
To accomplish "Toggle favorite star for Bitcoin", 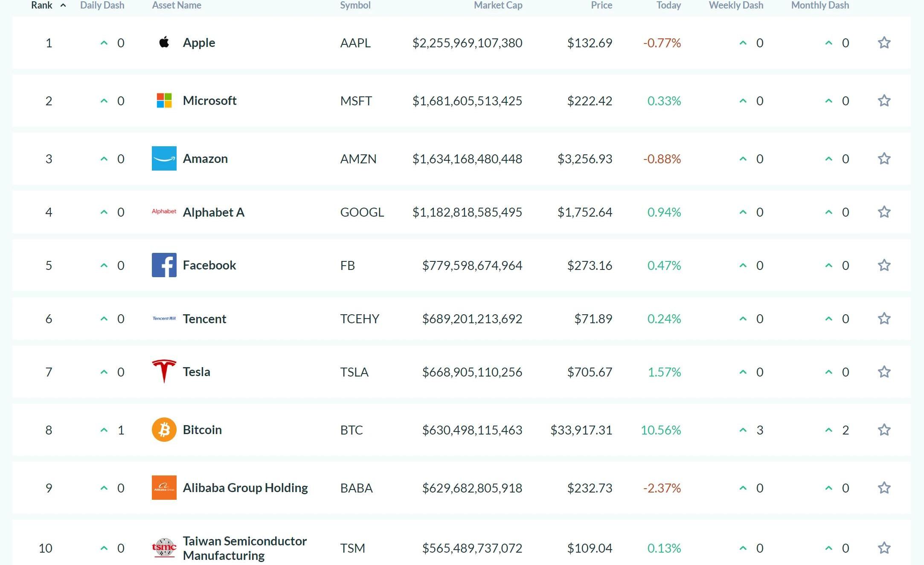I will click(x=884, y=430).
